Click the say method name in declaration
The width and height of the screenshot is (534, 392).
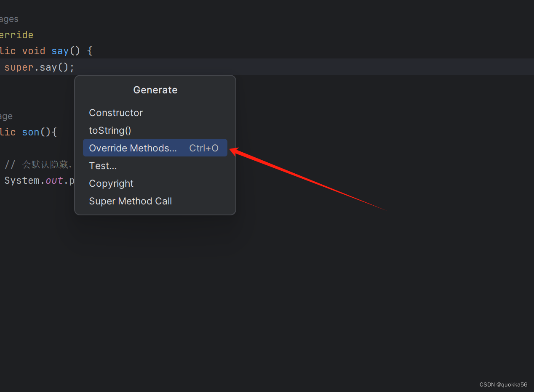(60, 51)
